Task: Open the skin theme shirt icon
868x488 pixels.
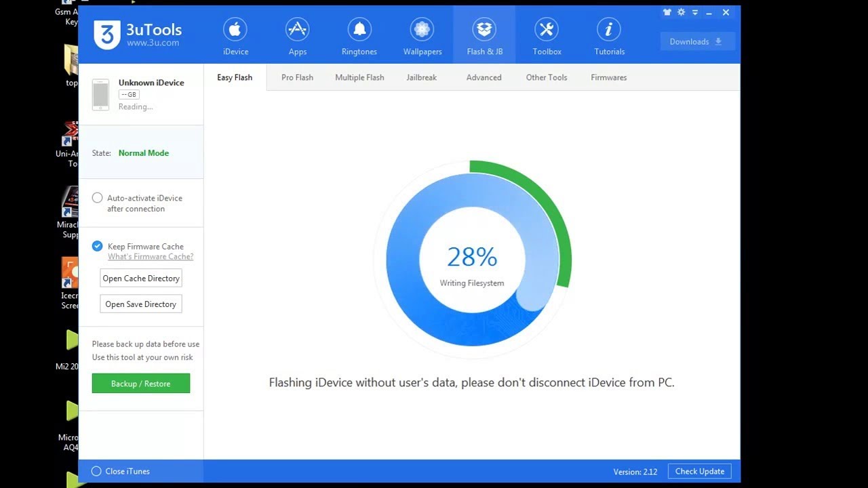Action: click(x=667, y=12)
